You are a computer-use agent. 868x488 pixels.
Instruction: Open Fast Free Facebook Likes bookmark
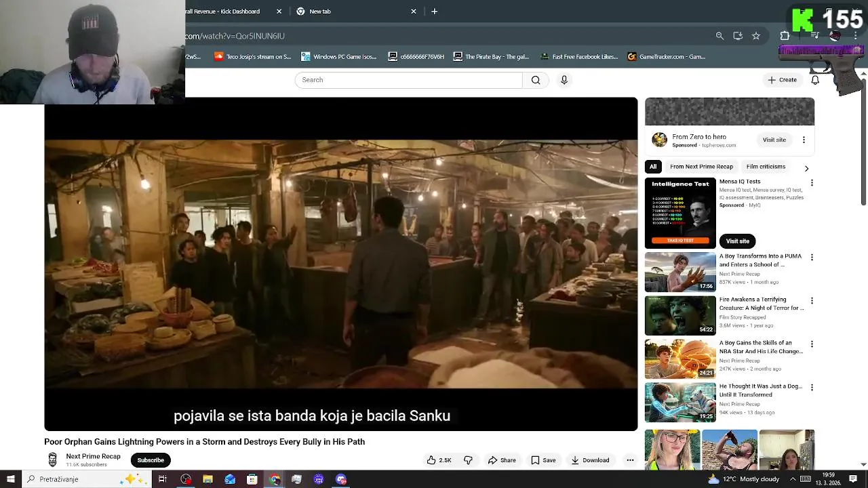point(579,57)
